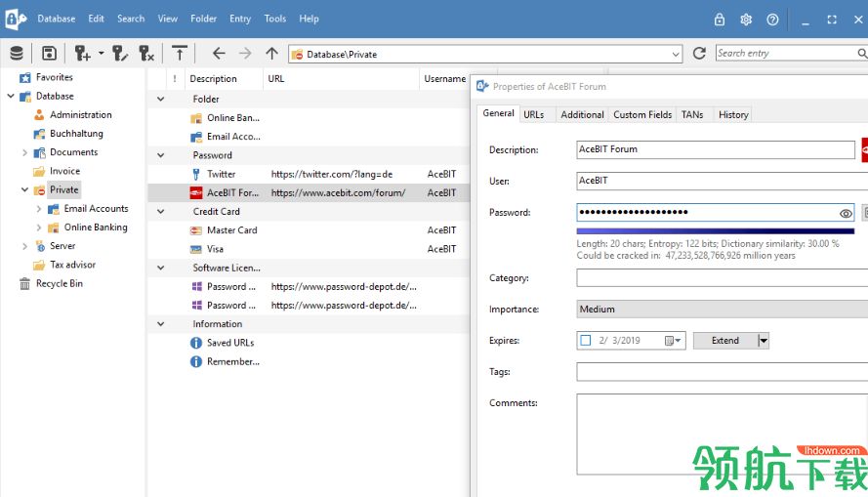
Task: Open the Database menu
Action: 57,19
